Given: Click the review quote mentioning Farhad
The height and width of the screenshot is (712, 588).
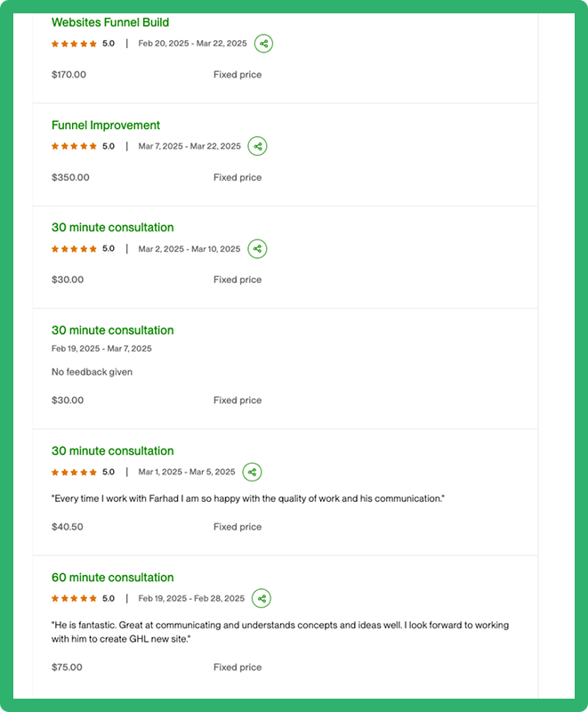Looking at the screenshot, I should click(247, 498).
